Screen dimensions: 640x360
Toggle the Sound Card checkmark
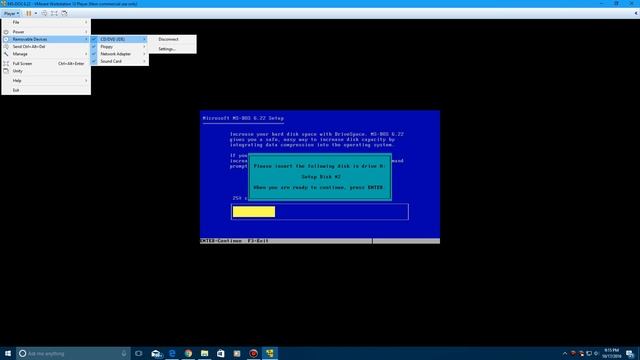(94, 61)
